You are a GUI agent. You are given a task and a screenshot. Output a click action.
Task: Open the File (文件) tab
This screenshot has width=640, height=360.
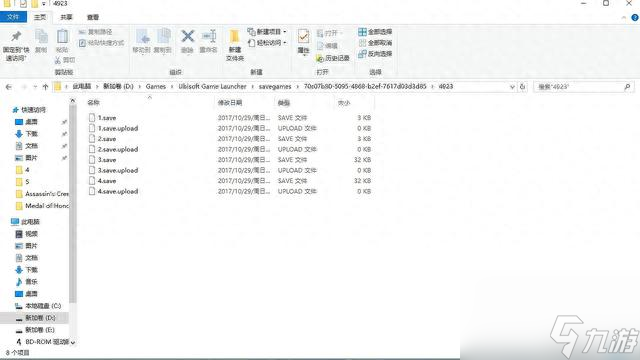pos(13,17)
